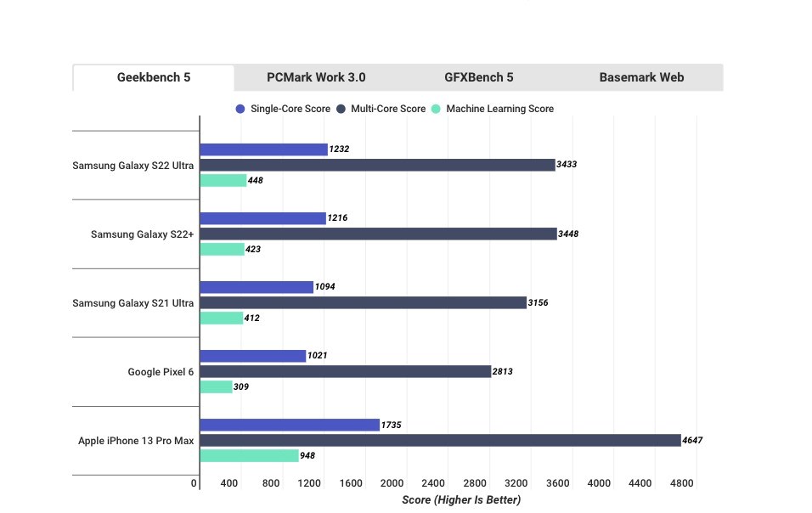Select Samsung Galaxy S22 Ultra multi-core bar
Image resolution: width=812 pixels, height=513 pixels.
(377, 165)
